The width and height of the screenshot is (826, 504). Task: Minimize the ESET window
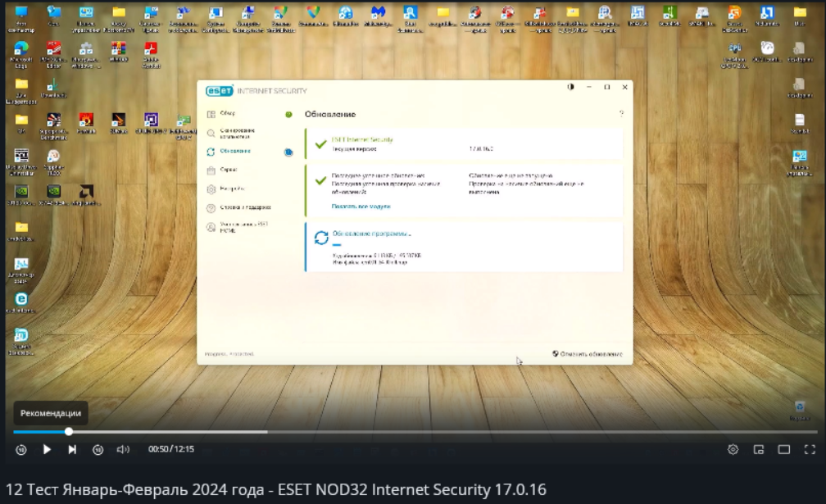point(589,87)
